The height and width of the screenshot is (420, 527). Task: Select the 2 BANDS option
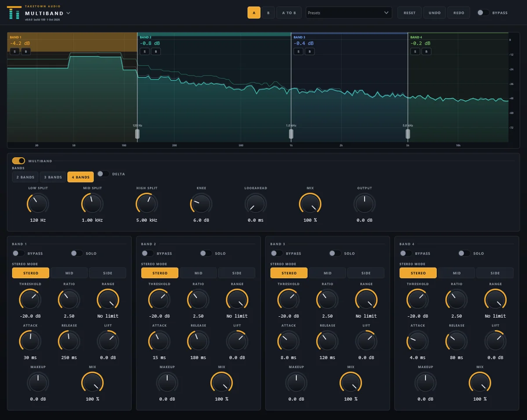(25, 177)
